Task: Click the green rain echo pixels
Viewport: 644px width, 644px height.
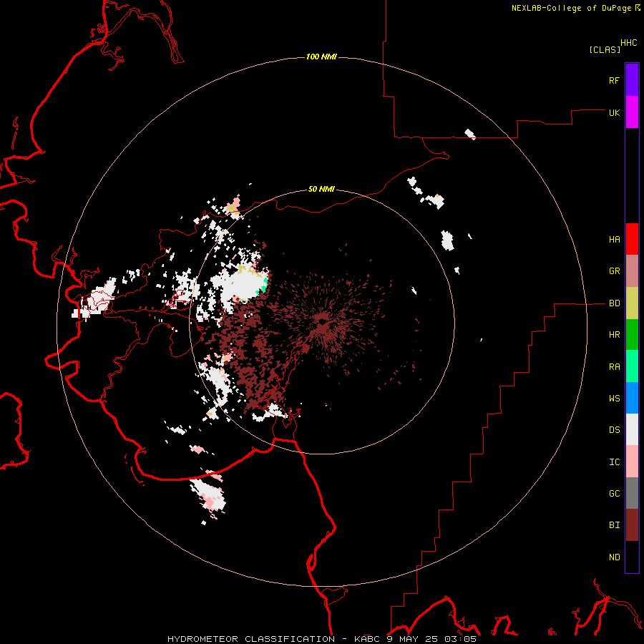Action: (263, 286)
